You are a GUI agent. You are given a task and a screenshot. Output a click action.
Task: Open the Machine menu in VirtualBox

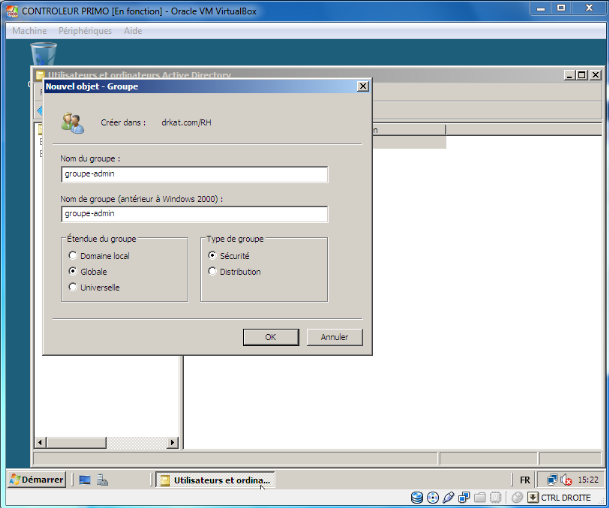click(30, 31)
